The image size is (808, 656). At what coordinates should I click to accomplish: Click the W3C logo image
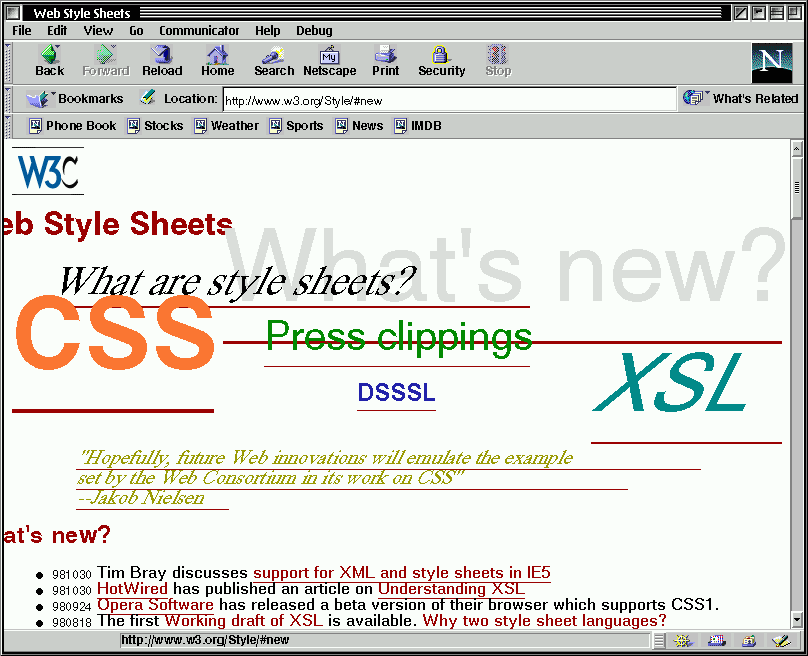click(x=48, y=172)
